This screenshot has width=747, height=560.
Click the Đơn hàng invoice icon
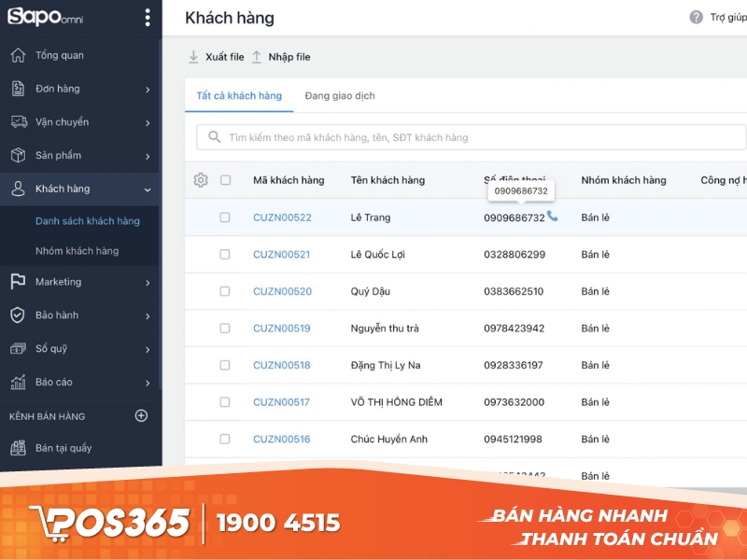(x=18, y=89)
